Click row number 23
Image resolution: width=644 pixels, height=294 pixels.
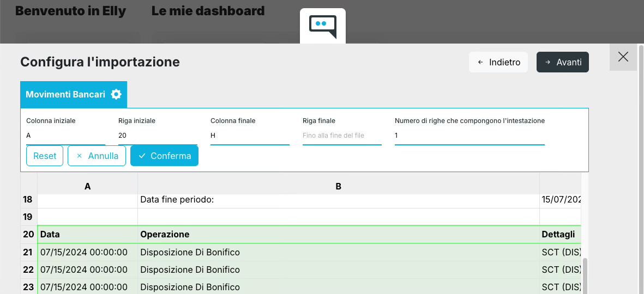point(29,286)
